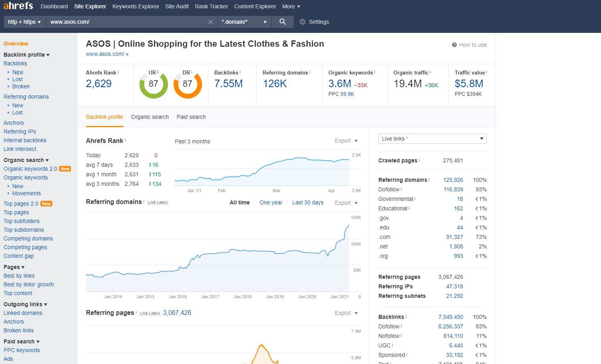Collapse the Outgoing links sidebar section
The image size is (601, 364).
tap(25, 304)
